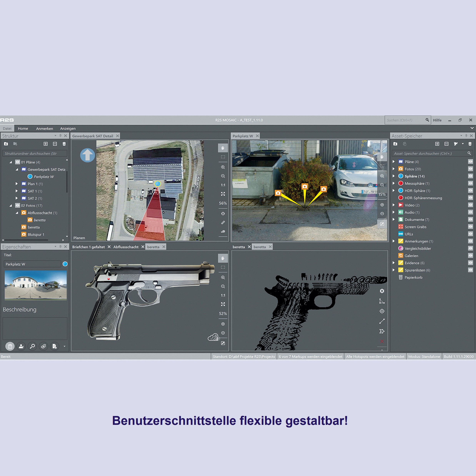Expand the SAT 1 (1) tree node
The width and height of the screenshot is (476, 476).
coord(17,191)
